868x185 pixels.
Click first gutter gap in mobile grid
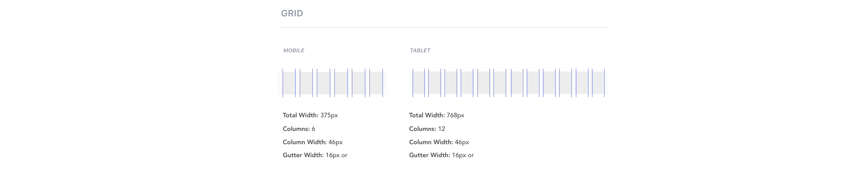tap(298, 83)
